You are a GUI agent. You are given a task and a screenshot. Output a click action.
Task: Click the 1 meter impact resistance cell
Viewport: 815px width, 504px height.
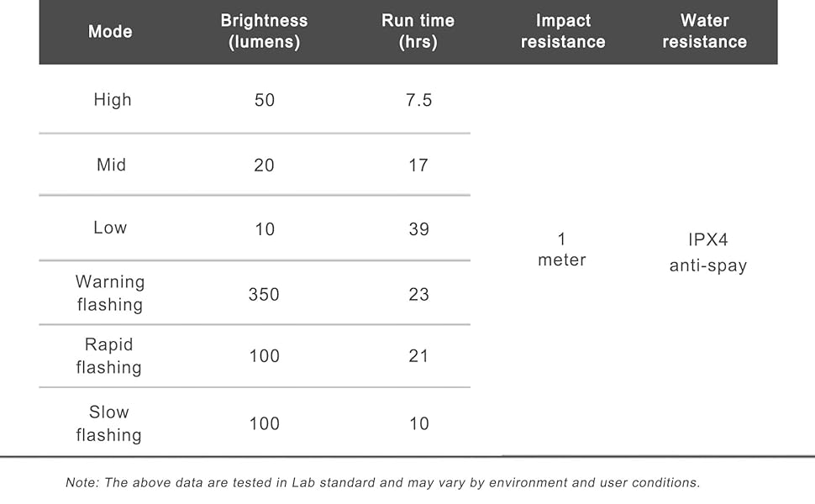point(562,250)
